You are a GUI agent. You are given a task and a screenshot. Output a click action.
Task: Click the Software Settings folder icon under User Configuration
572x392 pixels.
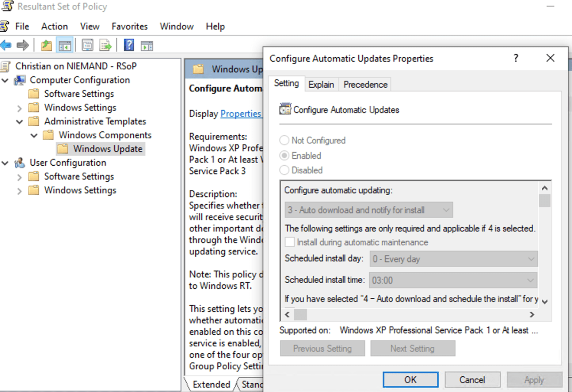pos(34,177)
